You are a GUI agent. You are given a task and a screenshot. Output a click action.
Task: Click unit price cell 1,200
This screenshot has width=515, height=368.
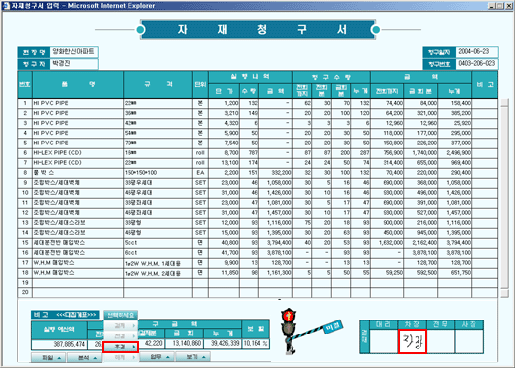[224, 103]
